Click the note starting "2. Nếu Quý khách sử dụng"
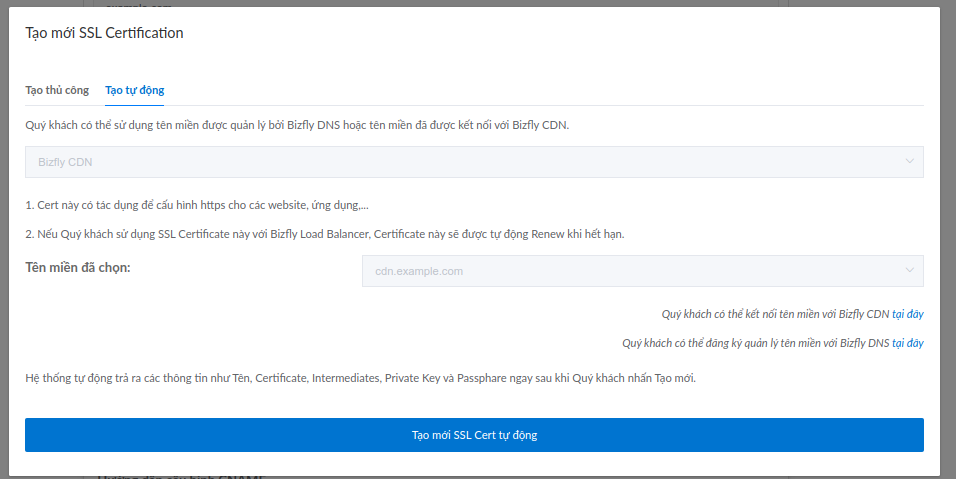The image size is (956, 479). click(324, 234)
